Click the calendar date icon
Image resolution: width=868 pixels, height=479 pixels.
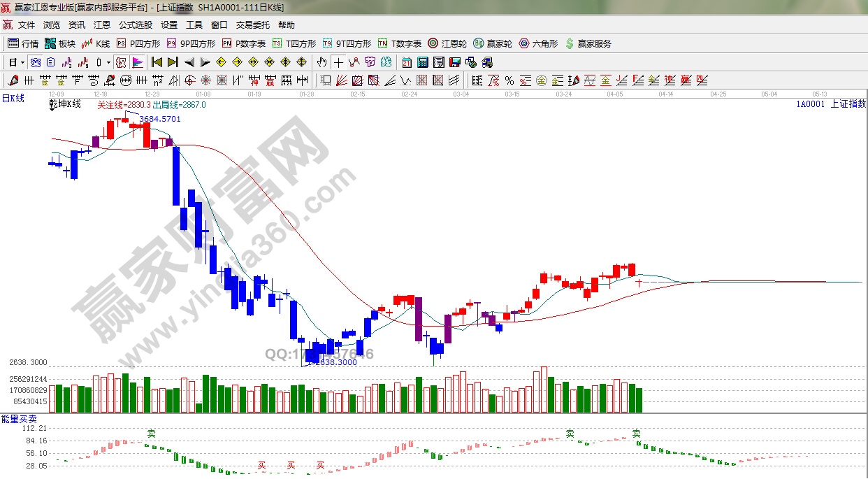pos(406,62)
